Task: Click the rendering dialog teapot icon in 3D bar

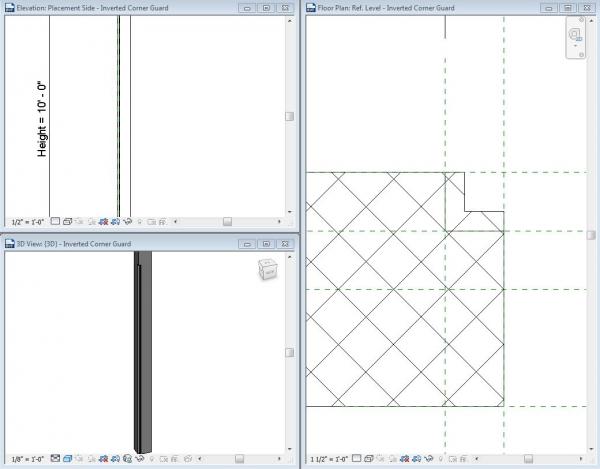Action: click(x=127, y=459)
